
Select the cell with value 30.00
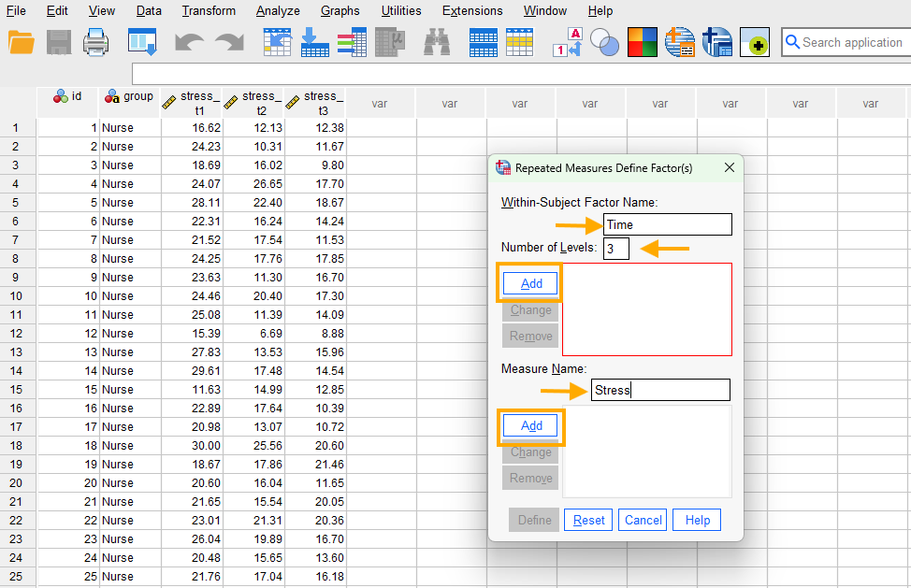193,445
